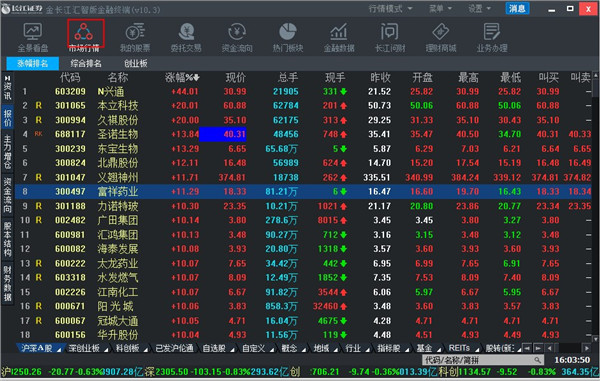Expand the 菜单 dropdown menu
Screen dimensions: 600x381
pos(440,8)
